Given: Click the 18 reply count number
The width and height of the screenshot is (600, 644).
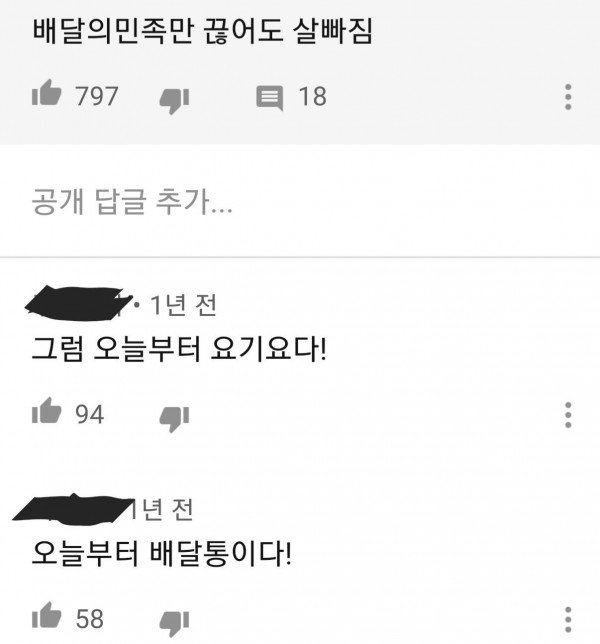Looking at the screenshot, I should click(x=313, y=97).
